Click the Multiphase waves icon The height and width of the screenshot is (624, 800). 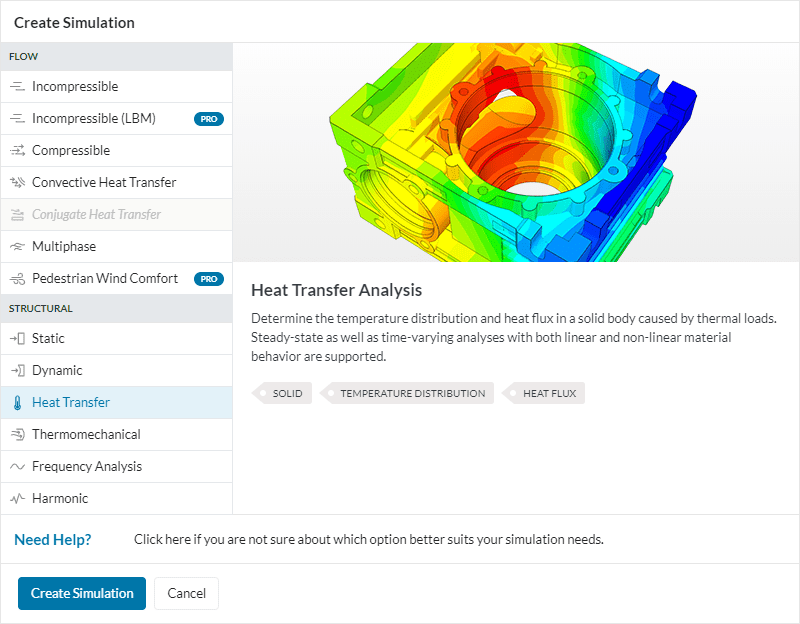[17, 247]
